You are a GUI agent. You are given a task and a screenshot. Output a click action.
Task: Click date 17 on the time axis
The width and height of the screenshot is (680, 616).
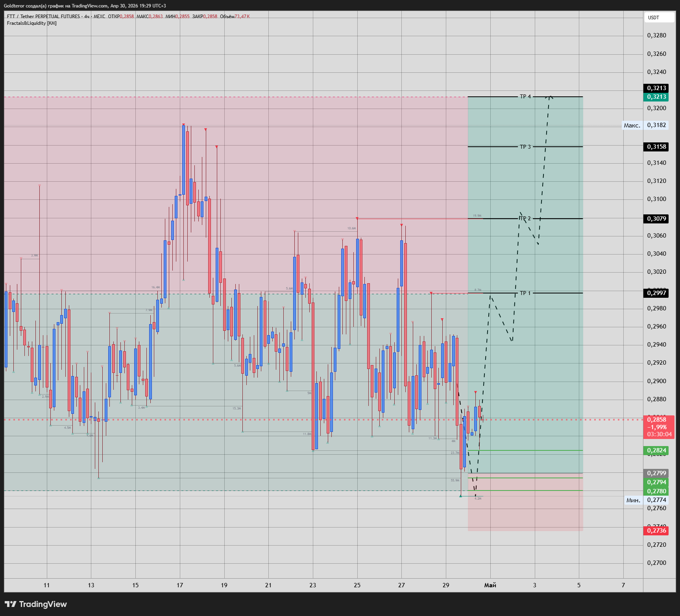tap(180, 585)
